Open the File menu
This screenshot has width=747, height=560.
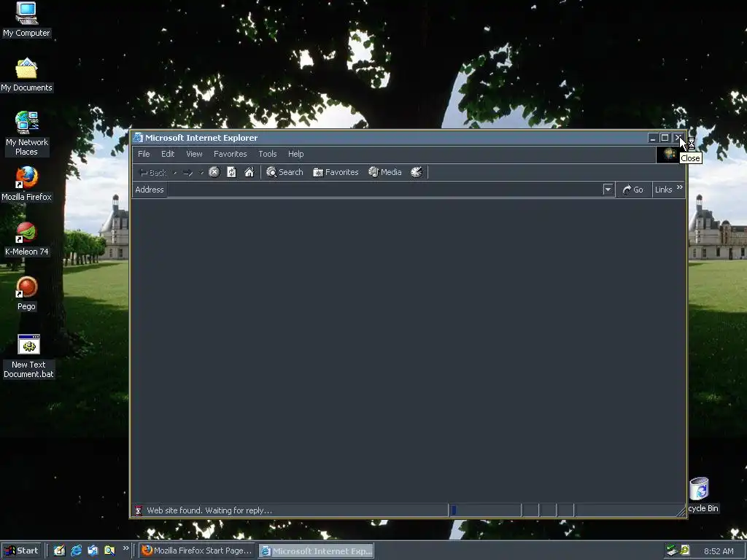tap(144, 154)
